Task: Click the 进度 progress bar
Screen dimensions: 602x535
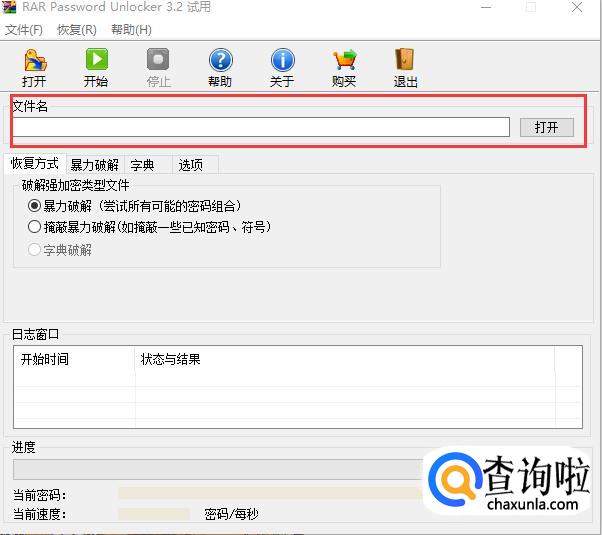Action: point(218,469)
